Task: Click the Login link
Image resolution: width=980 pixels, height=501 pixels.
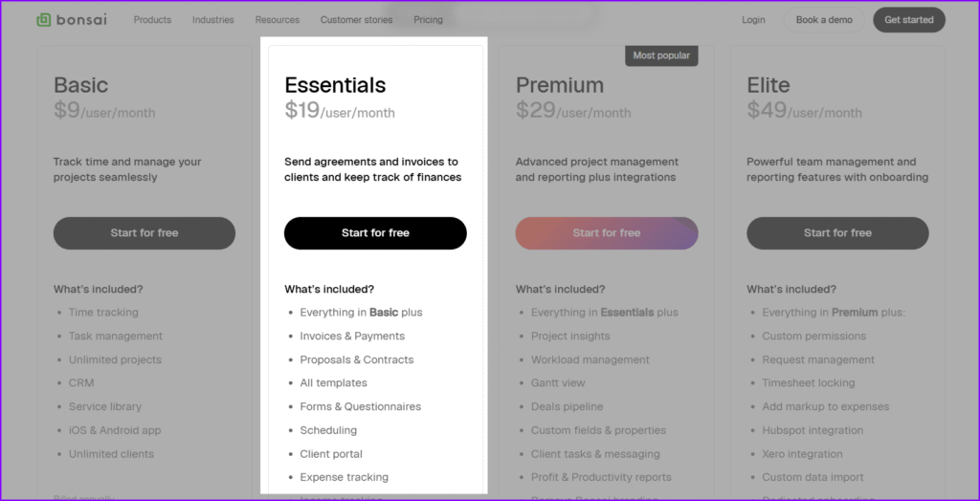Action: (x=753, y=20)
